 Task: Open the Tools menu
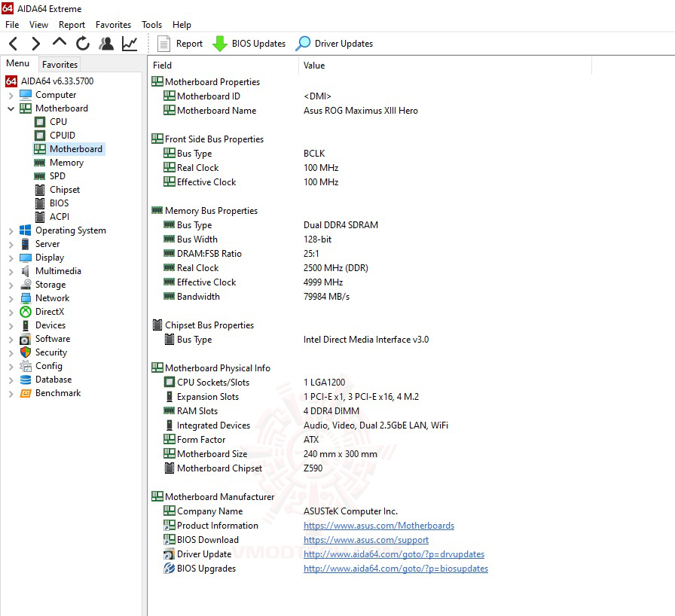point(152,25)
